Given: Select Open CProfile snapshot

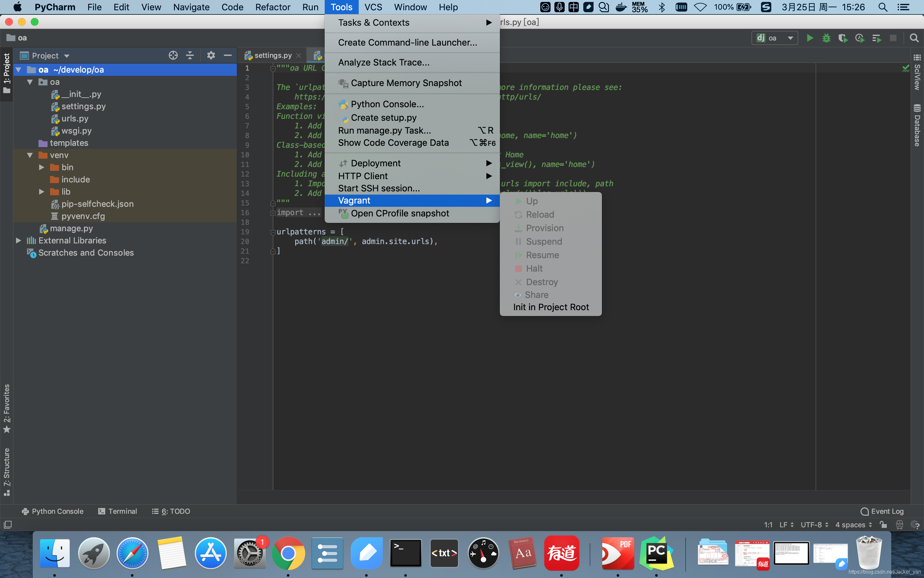Looking at the screenshot, I should [x=412, y=213].
